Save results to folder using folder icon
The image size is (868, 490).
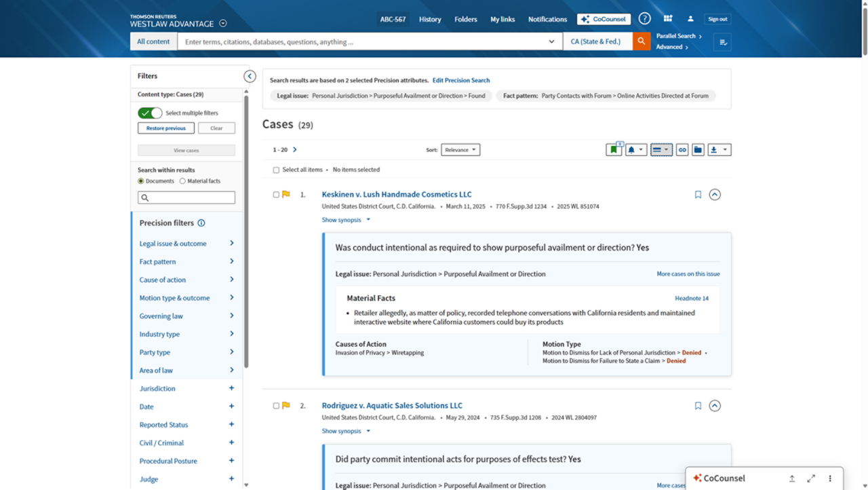pos(698,150)
